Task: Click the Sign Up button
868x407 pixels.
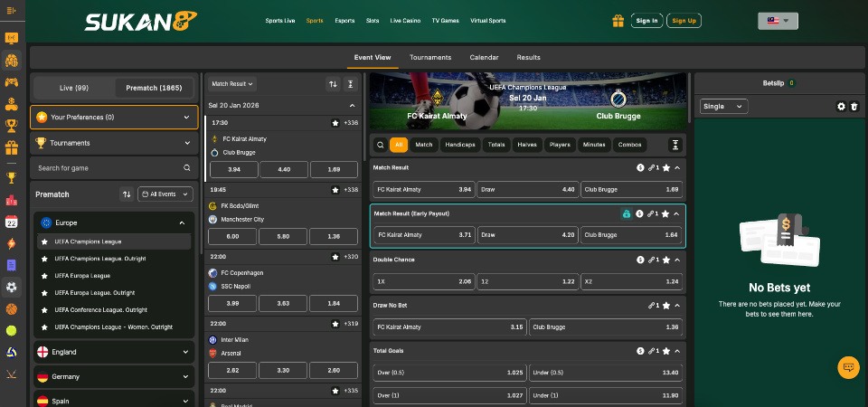Action: 684,21
